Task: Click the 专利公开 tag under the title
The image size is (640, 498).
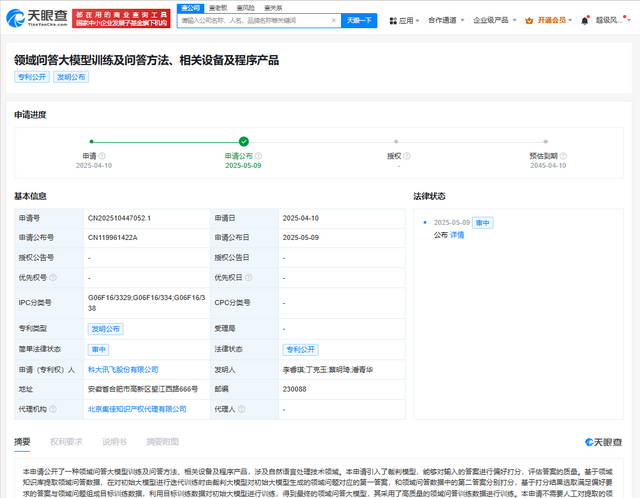Action: 32,77
